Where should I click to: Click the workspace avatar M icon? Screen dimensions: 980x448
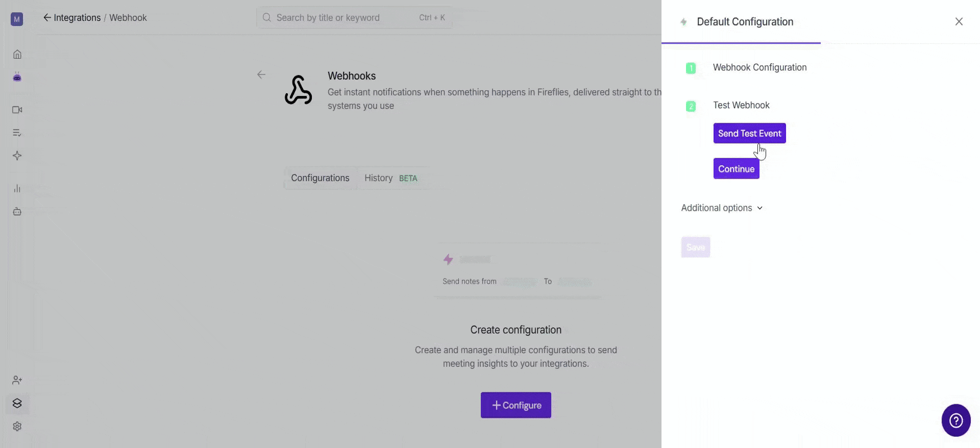(x=17, y=19)
